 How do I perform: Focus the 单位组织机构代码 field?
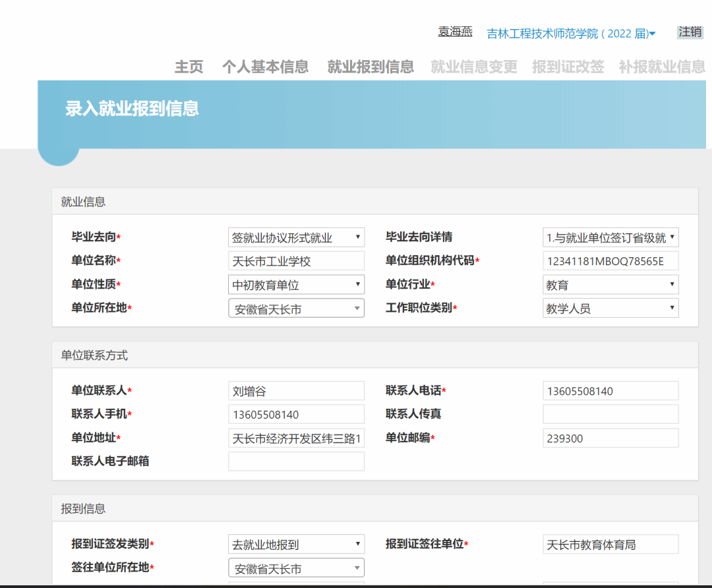pyautogui.click(x=610, y=261)
